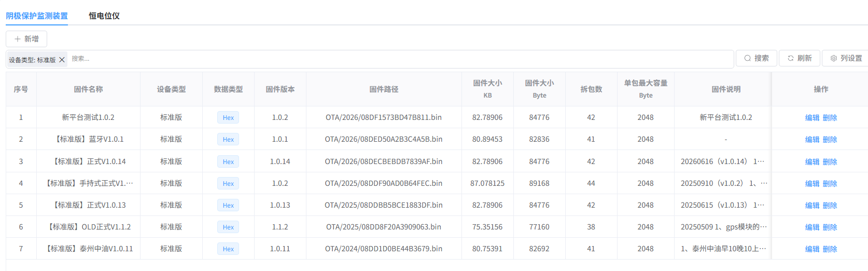The image size is (868, 271).
Task: Select the Hex tag in OLD正式V1.1.2 row
Action: (x=228, y=227)
